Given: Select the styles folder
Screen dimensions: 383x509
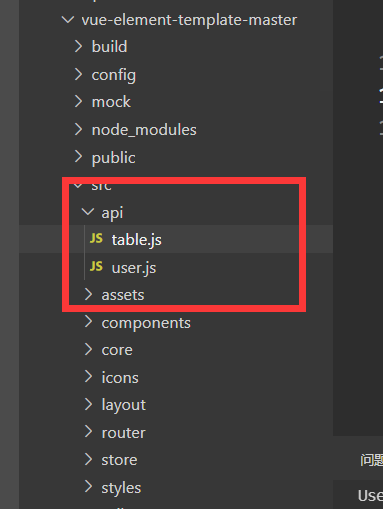Looking at the screenshot, I should coord(121,488).
